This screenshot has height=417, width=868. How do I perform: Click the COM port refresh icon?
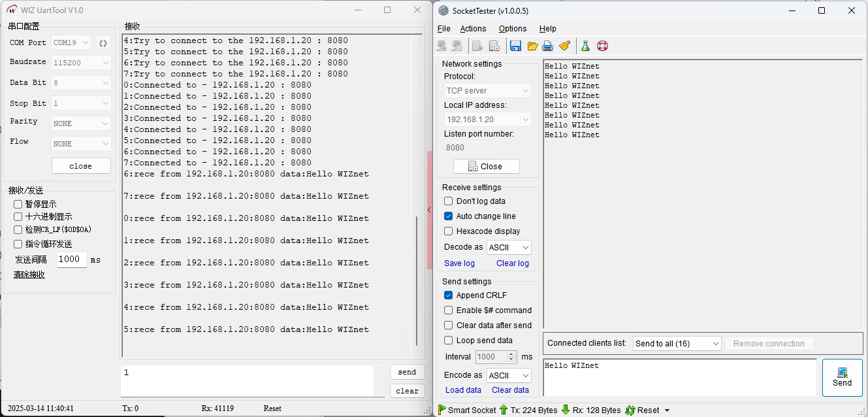(x=103, y=43)
